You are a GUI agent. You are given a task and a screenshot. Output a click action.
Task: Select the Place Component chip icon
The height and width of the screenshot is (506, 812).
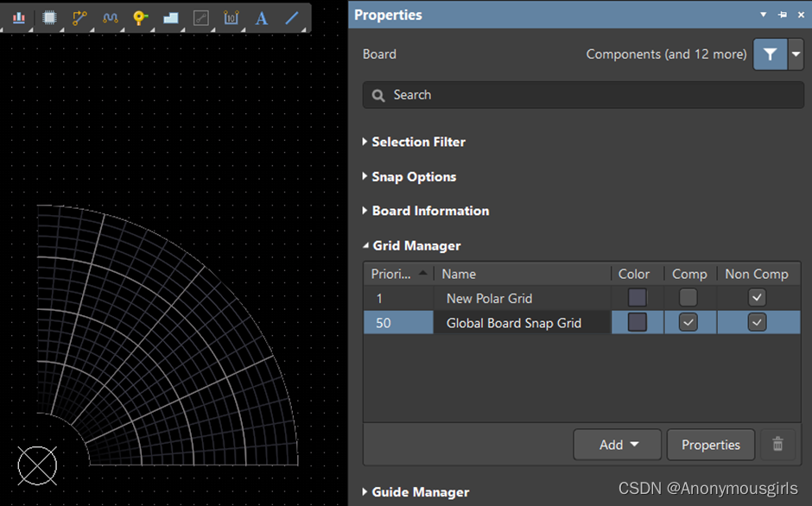point(49,17)
